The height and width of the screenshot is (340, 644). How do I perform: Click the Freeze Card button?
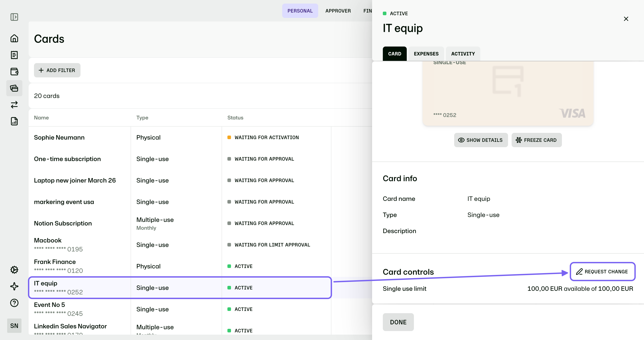tap(536, 140)
